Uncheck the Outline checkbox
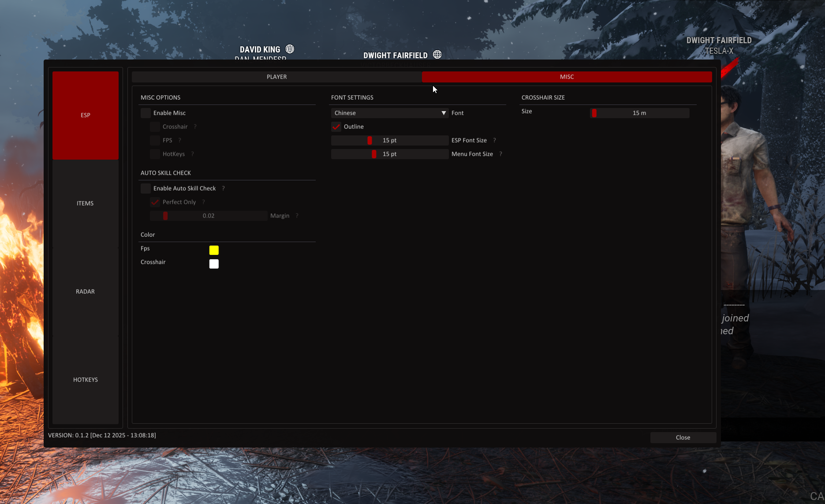This screenshot has height=504, width=825. pos(336,127)
